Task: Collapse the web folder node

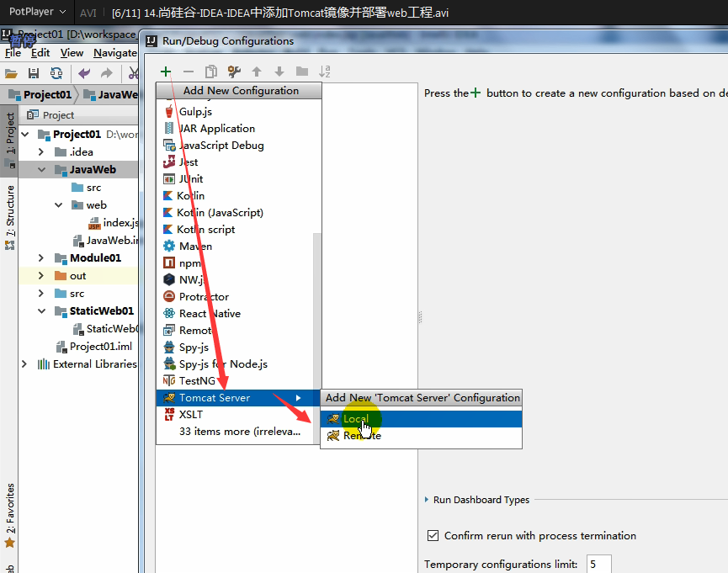Action: pos(59,204)
